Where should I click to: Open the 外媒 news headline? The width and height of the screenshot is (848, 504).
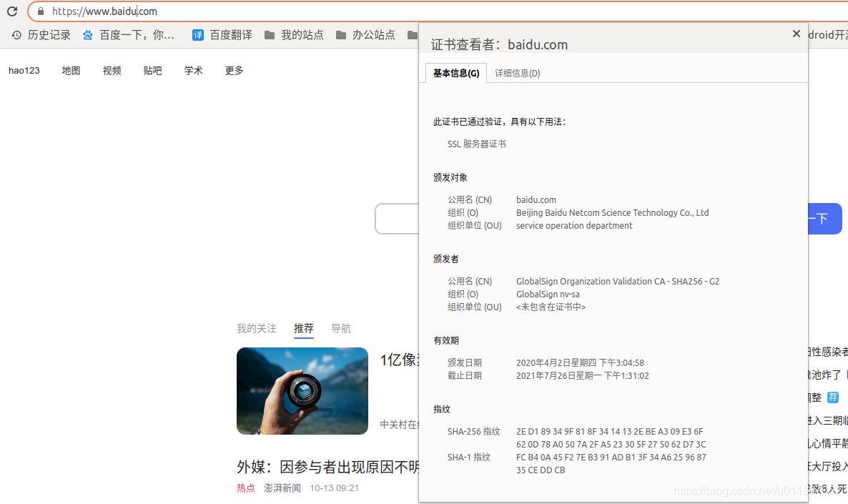[x=327, y=467]
